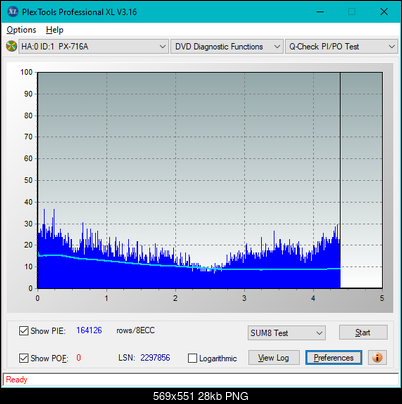Open the Options menu
This screenshot has height=404, width=402.
click(21, 30)
